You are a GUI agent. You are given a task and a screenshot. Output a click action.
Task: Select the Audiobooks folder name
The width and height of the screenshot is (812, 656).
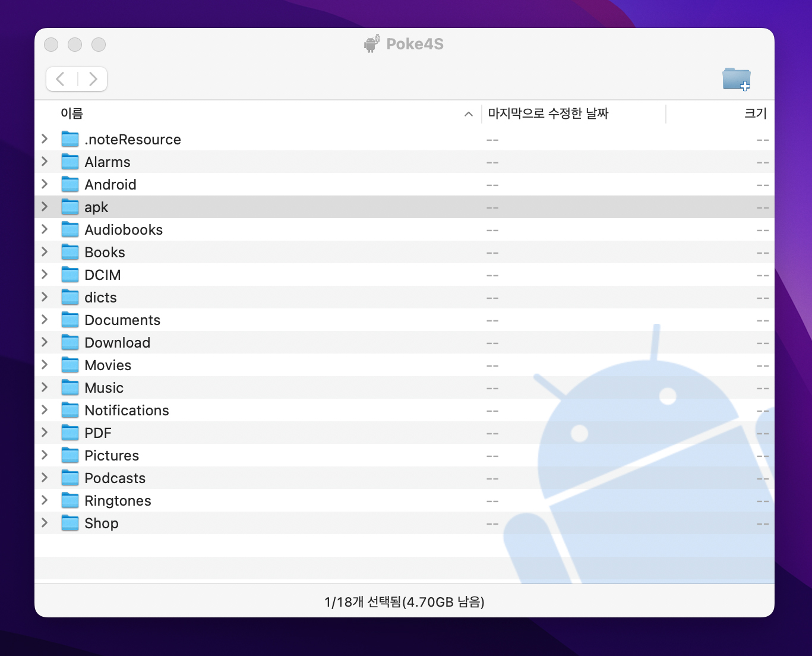[x=124, y=230]
